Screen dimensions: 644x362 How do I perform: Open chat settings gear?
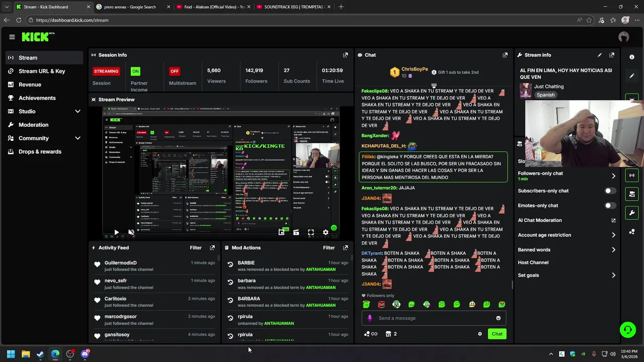click(479, 334)
